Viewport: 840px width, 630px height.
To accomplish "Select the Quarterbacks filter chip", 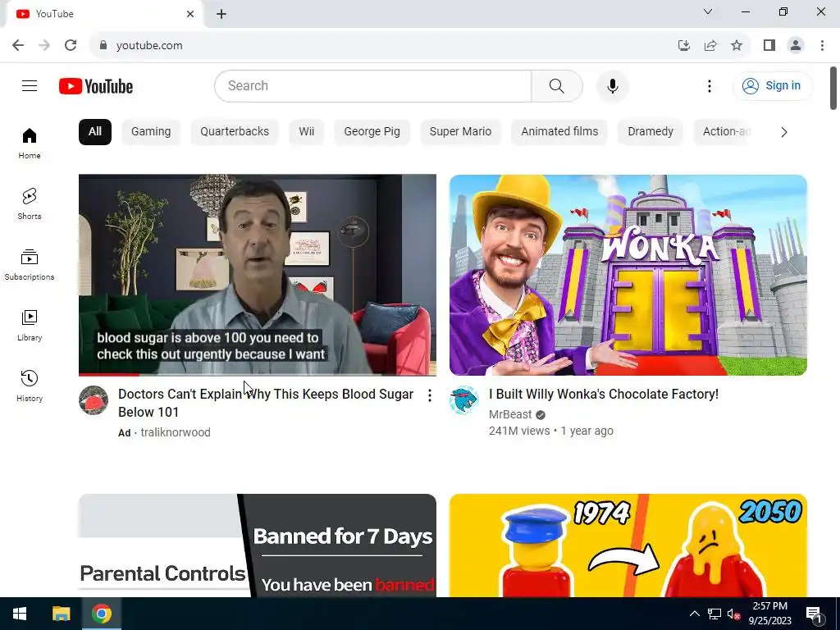I will 235,132.
